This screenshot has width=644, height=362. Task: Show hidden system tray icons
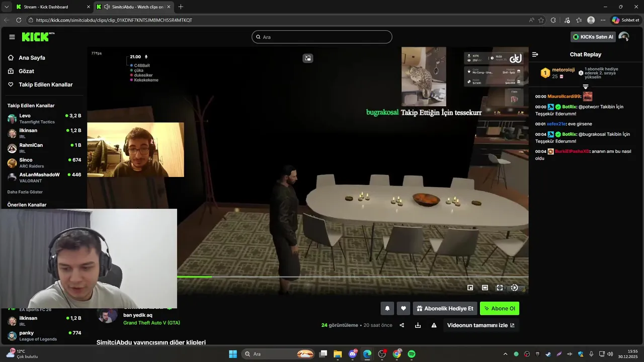pos(505,354)
